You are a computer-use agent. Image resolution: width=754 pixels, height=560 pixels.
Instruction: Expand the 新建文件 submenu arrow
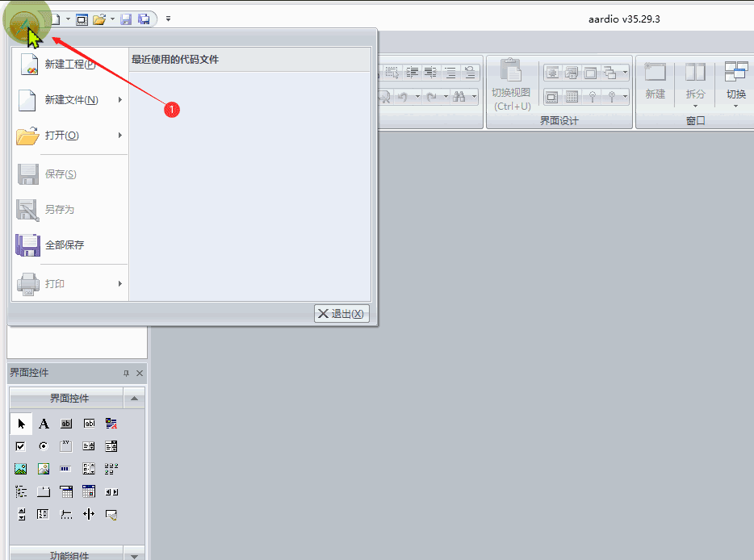pyautogui.click(x=120, y=99)
